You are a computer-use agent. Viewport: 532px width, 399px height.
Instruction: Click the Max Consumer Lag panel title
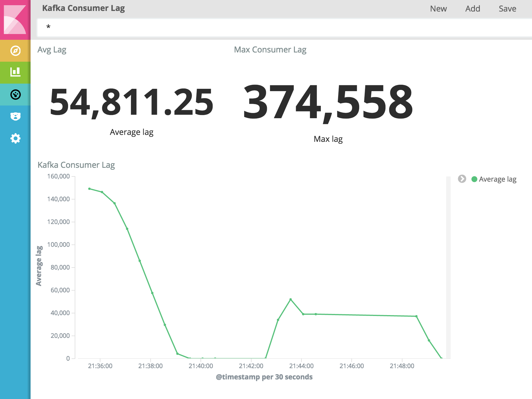point(270,50)
